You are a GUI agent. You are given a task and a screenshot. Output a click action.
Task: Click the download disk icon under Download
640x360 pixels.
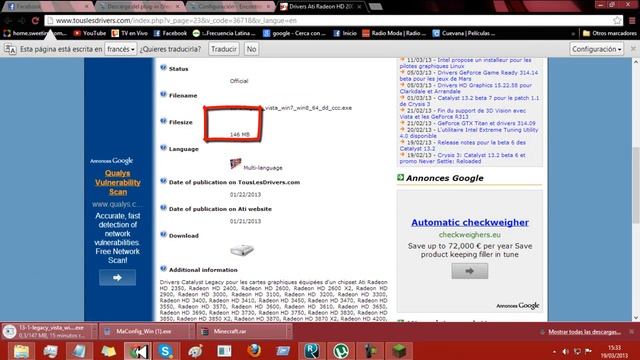[242, 250]
